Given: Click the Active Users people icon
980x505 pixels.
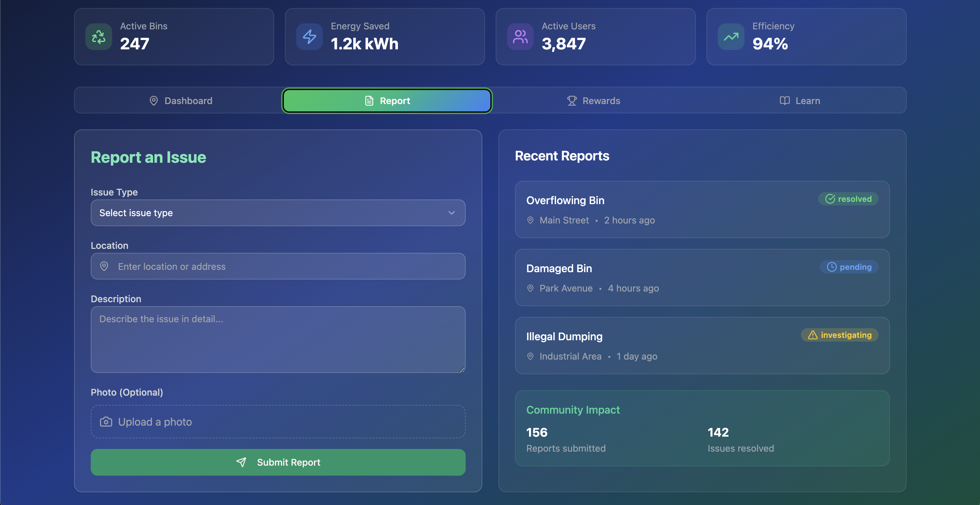Looking at the screenshot, I should tap(520, 37).
